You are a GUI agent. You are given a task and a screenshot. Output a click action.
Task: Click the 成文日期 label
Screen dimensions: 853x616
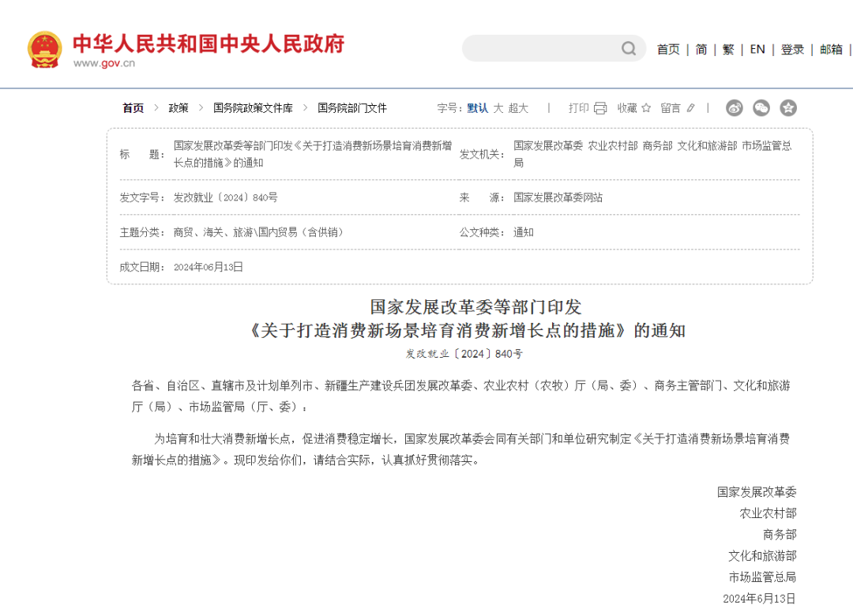tap(142, 267)
